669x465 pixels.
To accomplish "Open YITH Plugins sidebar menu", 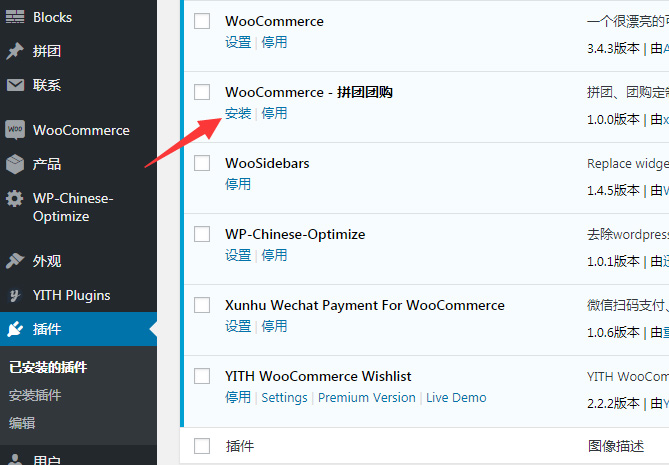I will tap(79, 295).
